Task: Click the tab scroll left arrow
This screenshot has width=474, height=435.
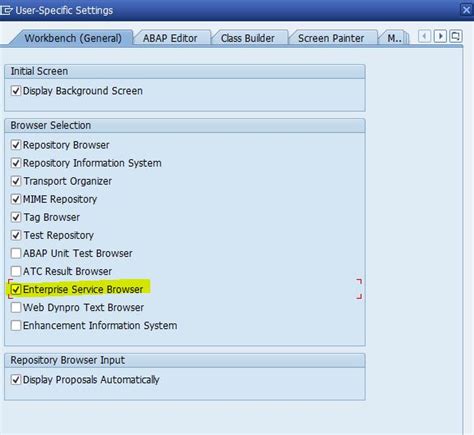Action: [424, 36]
